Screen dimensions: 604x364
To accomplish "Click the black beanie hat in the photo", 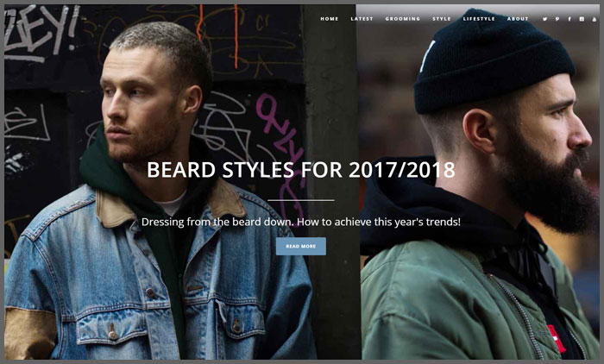I will click(495, 61).
